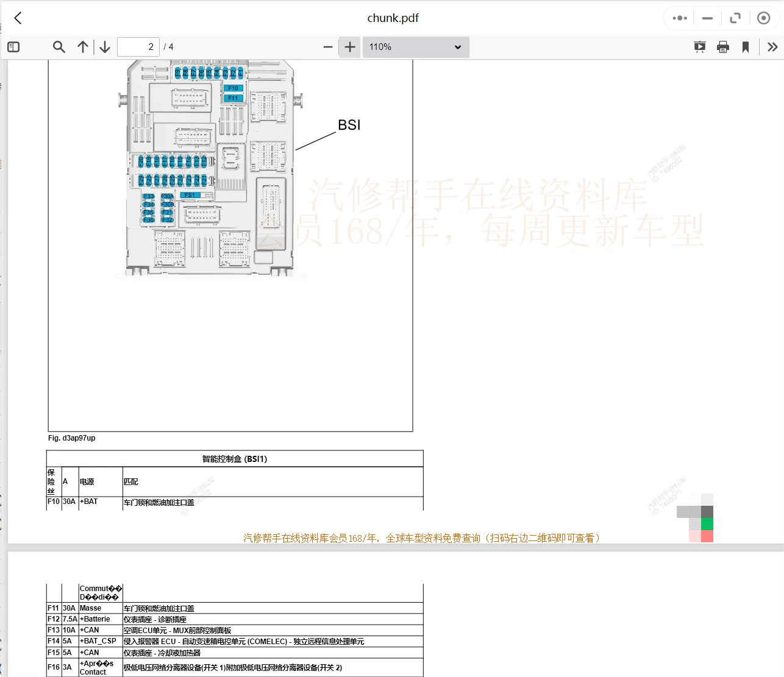Image resolution: width=784 pixels, height=677 pixels.
Task: Toggle the sidebar panel
Action: click(13, 47)
